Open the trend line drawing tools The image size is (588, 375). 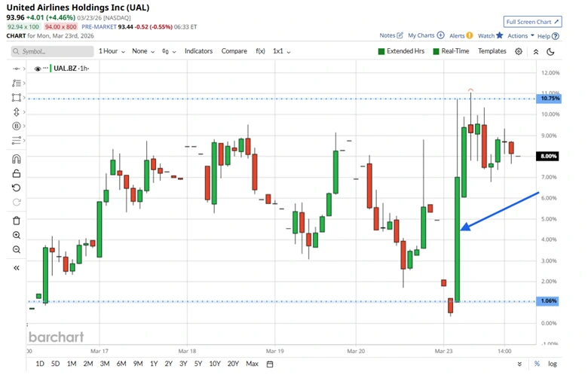17,83
